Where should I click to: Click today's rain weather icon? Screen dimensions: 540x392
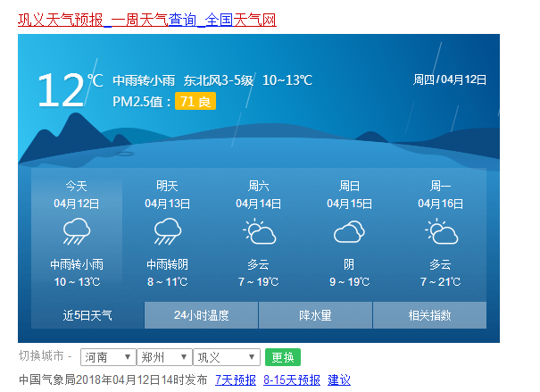click(x=77, y=233)
